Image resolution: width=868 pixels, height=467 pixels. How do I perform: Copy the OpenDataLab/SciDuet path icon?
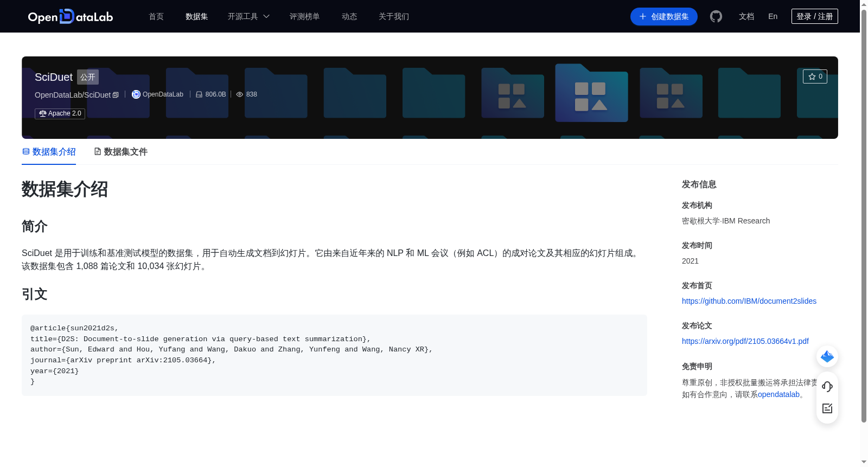click(116, 95)
